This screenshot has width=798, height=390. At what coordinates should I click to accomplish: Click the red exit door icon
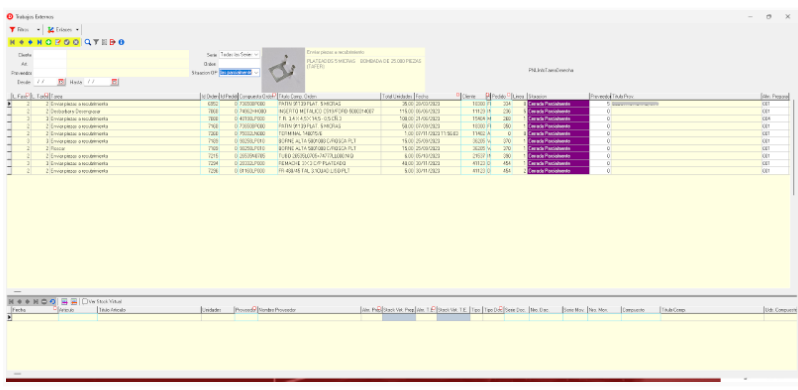coord(112,42)
